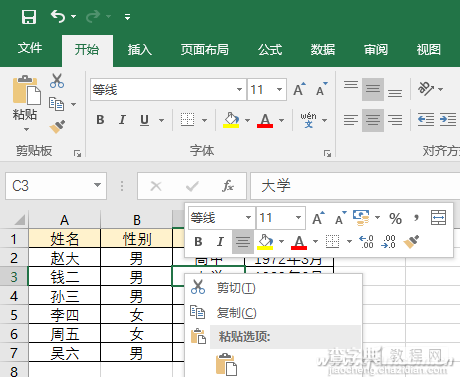This screenshot has height=377, width=460.
Task: Apply yellow fill color from ribbon bucket
Action: click(231, 120)
